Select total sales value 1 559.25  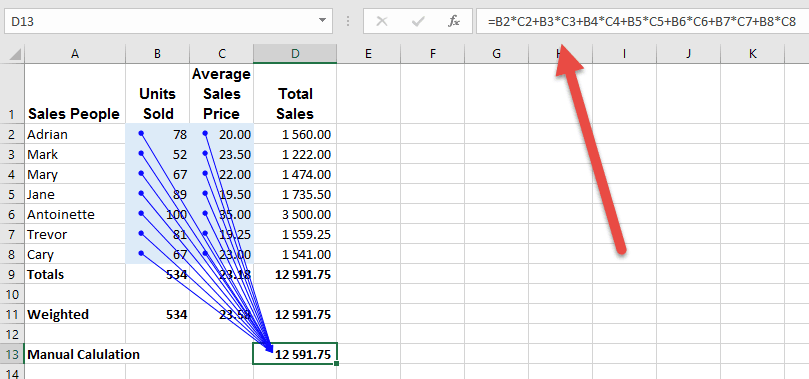pos(295,234)
